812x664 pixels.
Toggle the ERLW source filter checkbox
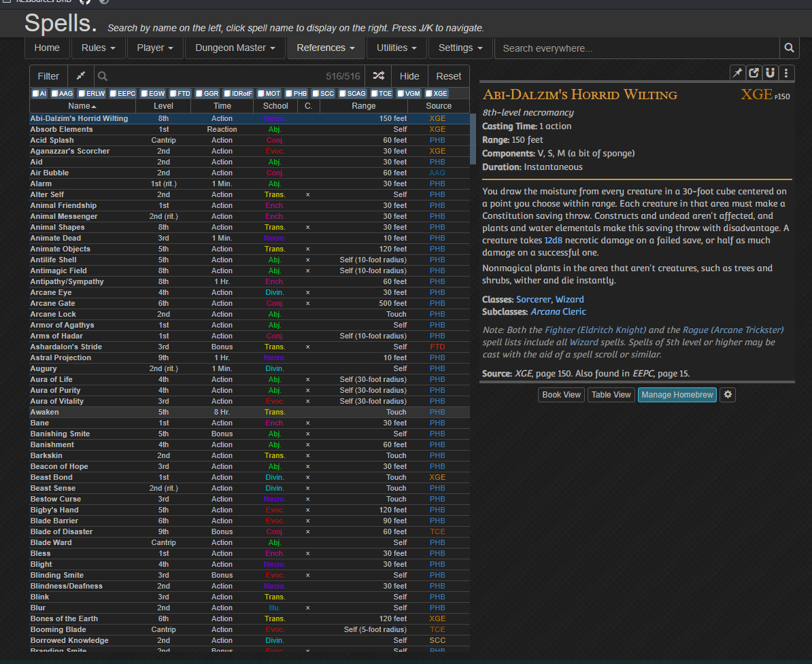point(92,94)
